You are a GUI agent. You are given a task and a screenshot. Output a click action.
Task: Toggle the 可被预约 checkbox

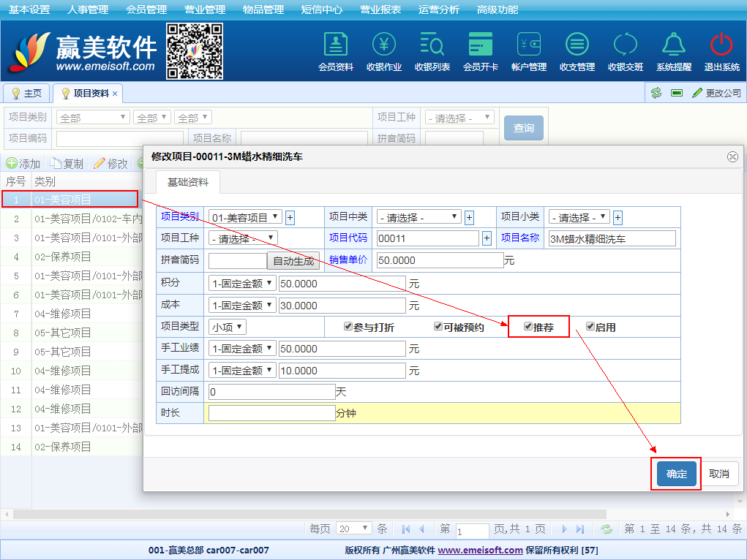click(x=438, y=327)
